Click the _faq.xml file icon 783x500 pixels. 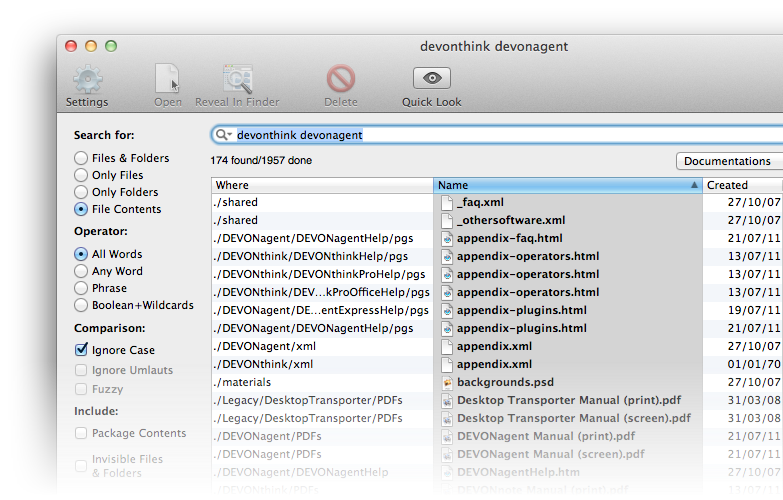447,202
